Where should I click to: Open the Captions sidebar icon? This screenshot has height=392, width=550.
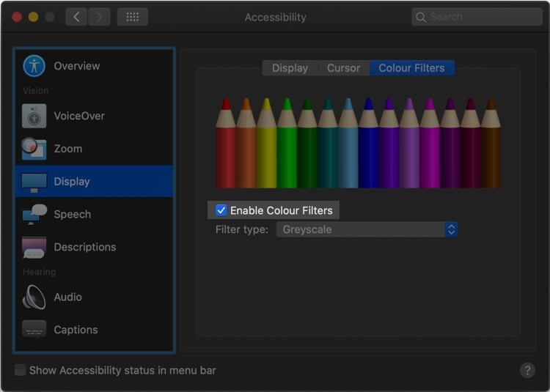coord(34,330)
